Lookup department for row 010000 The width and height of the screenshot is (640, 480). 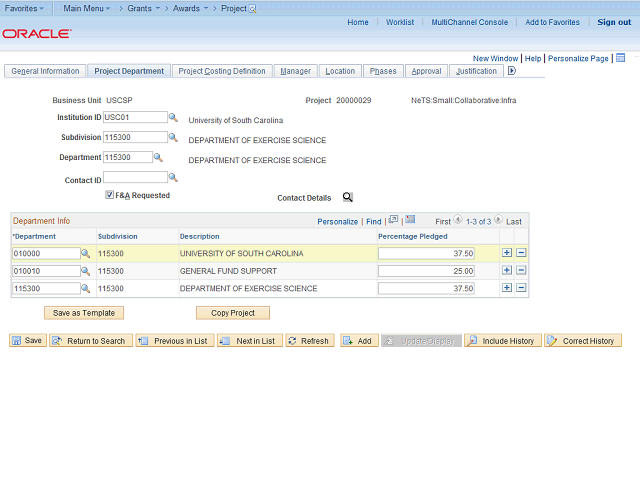[85, 253]
